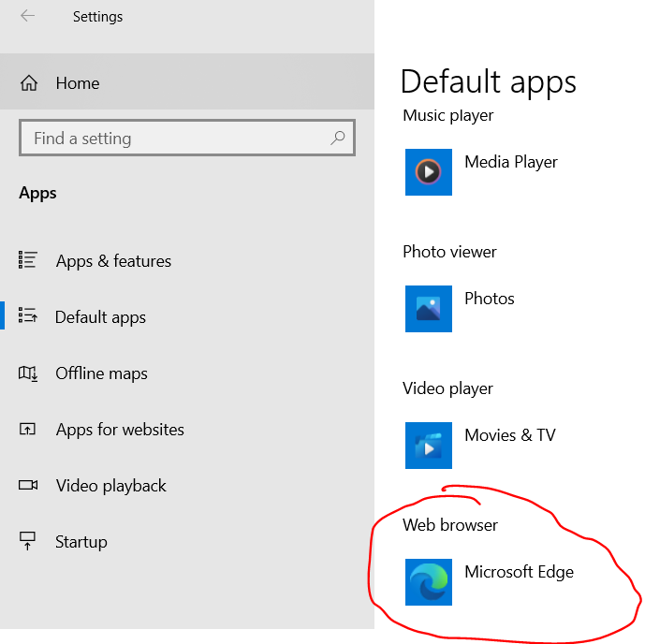The width and height of the screenshot is (645, 644).
Task: Open Video playback settings
Action: click(187, 485)
